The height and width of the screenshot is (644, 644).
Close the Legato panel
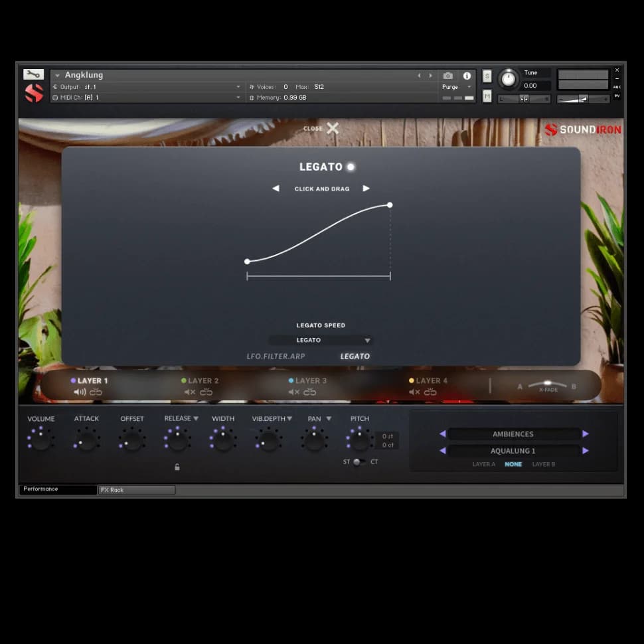pyautogui.click(x=332, y=128)
